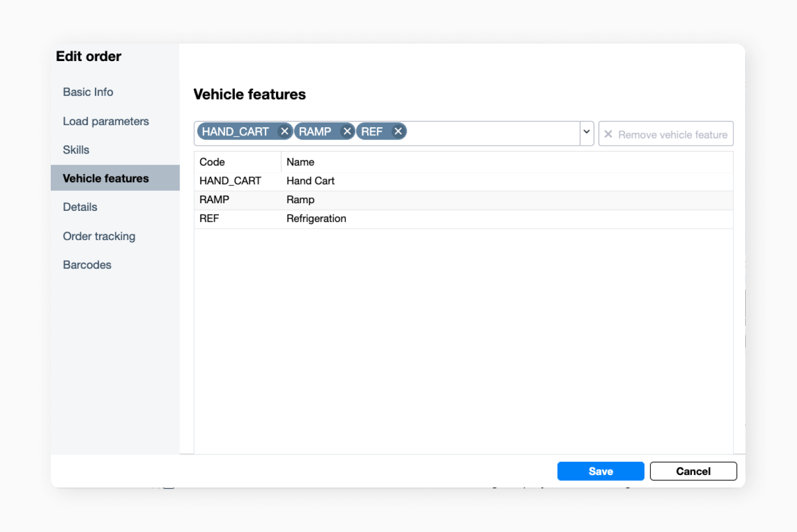Click inside the feature tags input field
797x532 pixels.
[x=487, y=132]
